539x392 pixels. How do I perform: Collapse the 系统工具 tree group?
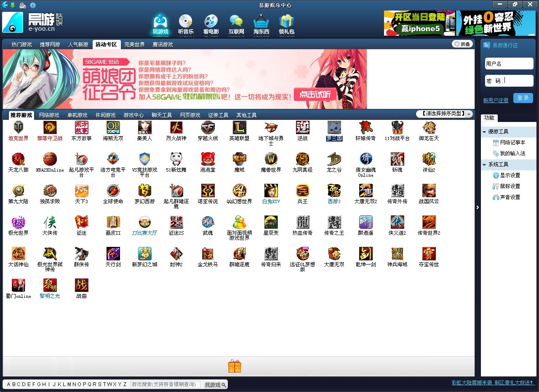click(484, 165)
